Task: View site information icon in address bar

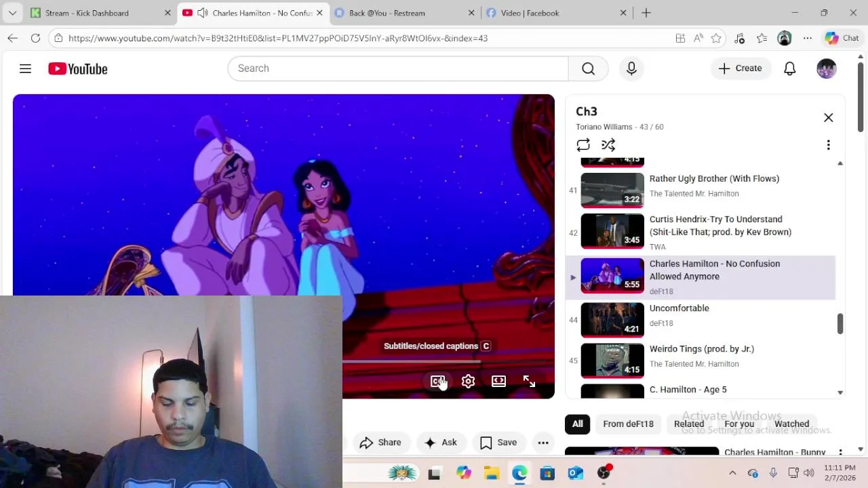Action: pos(60,38)
